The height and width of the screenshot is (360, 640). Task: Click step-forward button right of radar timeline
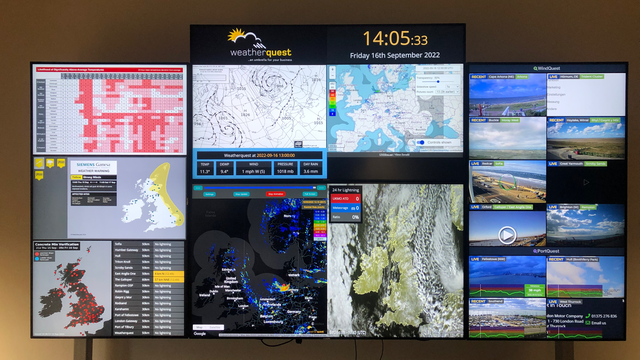coord(321,188)
